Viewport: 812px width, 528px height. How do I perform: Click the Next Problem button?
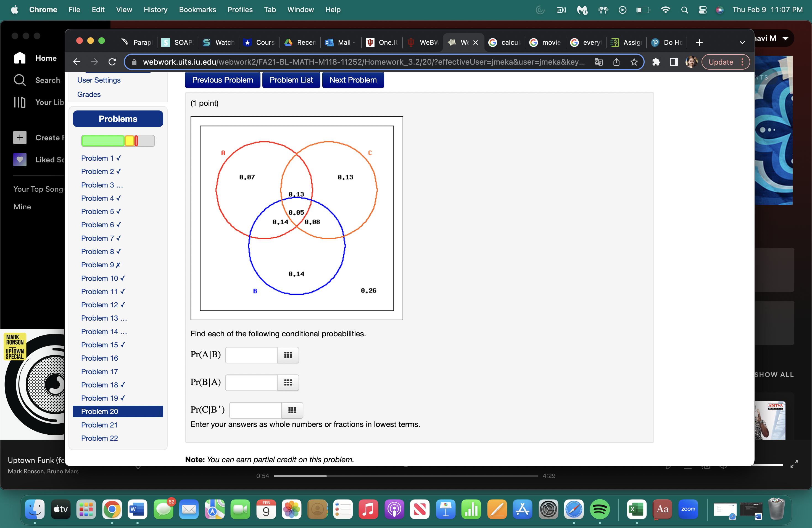tap(353, 80)
